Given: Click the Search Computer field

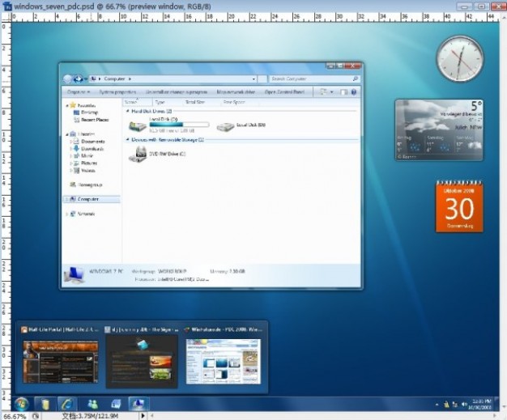Looking at the screenshot, I should click(x=314, y=78).
